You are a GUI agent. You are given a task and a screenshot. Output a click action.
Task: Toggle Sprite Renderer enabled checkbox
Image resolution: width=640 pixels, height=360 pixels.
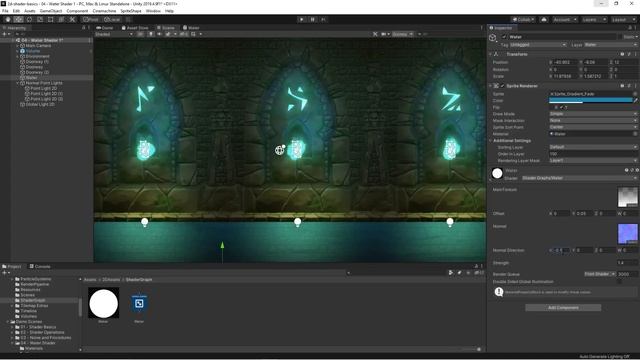502,86
